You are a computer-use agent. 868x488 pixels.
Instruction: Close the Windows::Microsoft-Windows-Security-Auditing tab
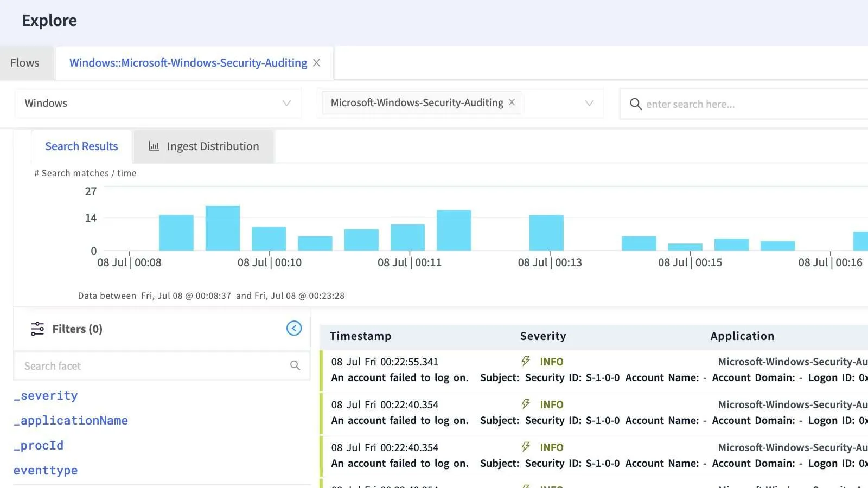pos(316,63)
